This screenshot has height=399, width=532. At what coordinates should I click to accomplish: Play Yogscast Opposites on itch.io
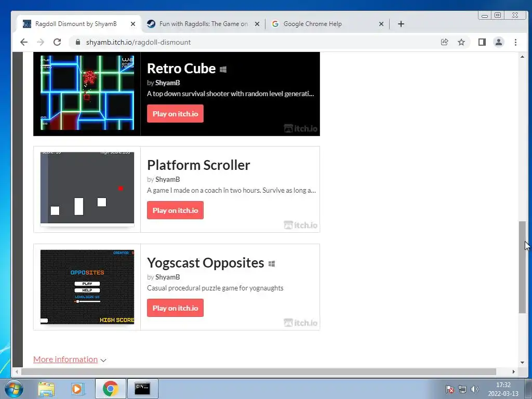(x=175, y=308)
